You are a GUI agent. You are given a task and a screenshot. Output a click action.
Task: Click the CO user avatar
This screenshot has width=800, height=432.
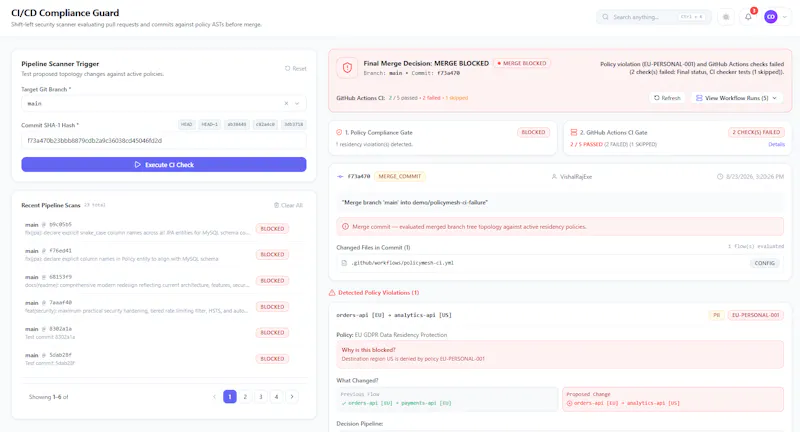pos(770,17)
